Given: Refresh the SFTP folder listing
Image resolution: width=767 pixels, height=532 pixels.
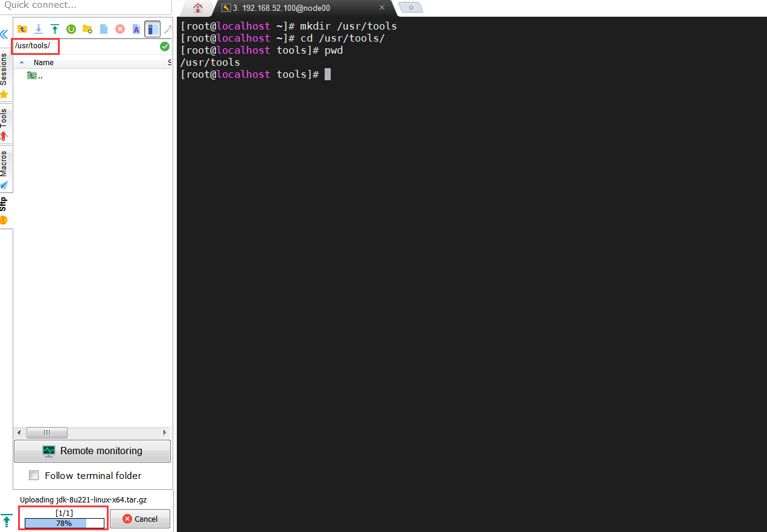Looking at the screenshot, I should click(x=71, y=29).
